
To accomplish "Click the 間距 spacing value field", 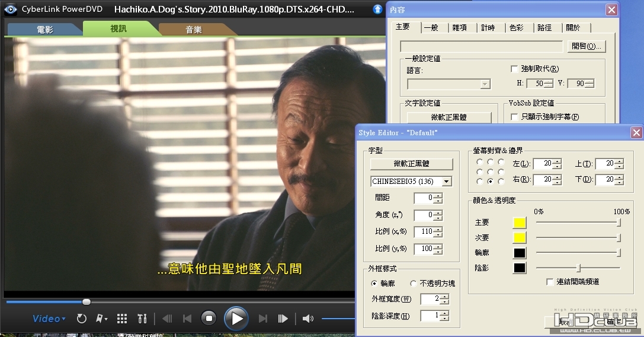I will pyautogui.click(x=424, y=198).
